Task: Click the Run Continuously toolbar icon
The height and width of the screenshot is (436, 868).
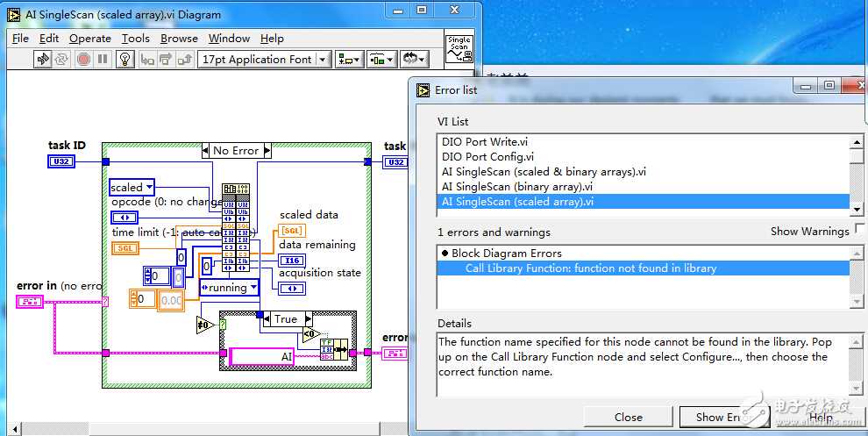Action: point(61,59)
